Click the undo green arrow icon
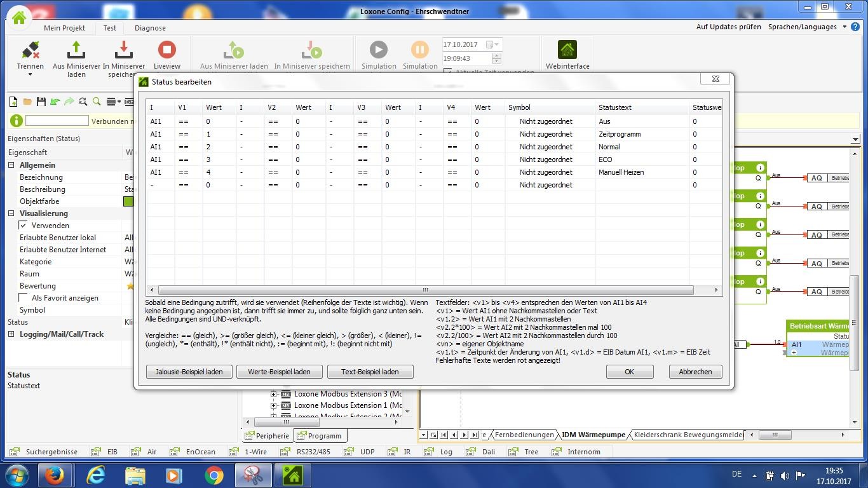Screen dimensions: 868x488 tap(55, 102)
